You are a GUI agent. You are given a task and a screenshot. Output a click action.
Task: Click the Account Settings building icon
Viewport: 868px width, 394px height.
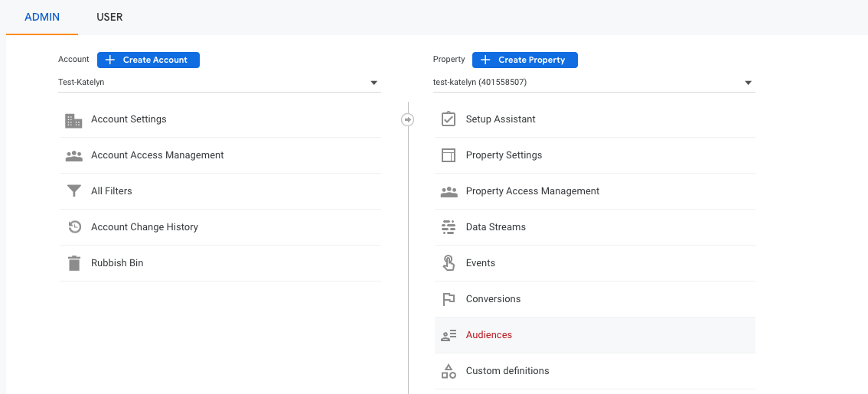tap(73, 120)
